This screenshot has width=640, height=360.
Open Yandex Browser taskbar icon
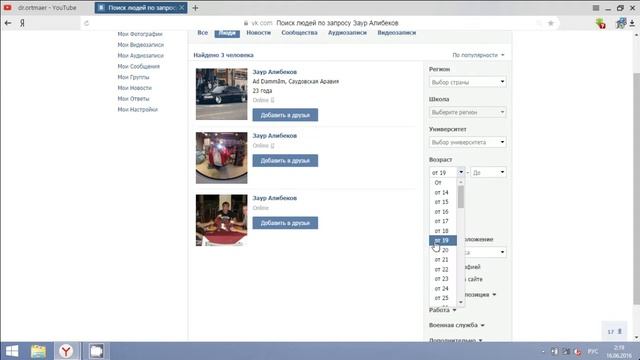point(66,351)
